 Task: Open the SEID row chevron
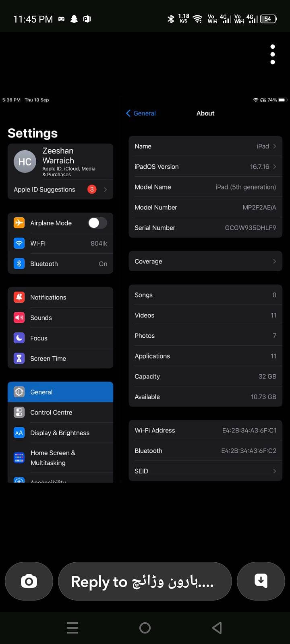click(x=275, y=471)
